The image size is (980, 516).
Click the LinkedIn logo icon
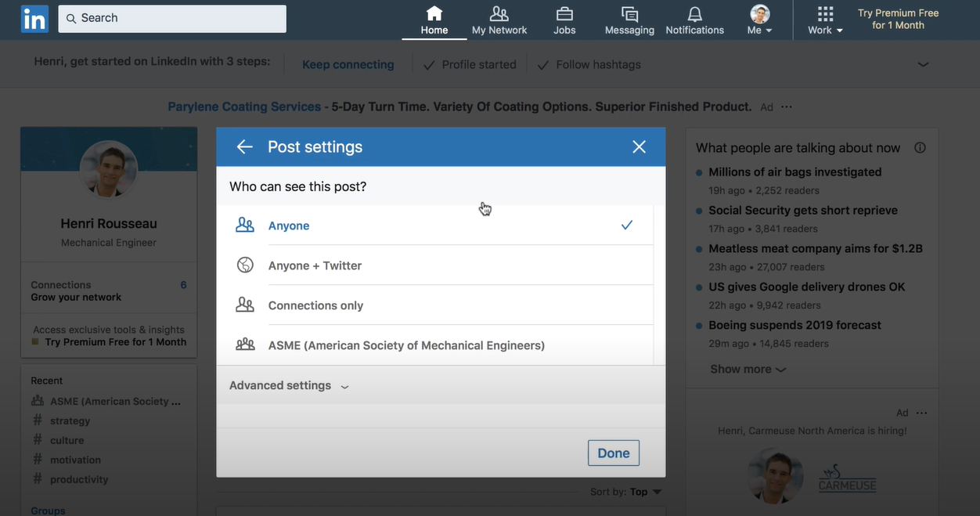pos(34,19)
